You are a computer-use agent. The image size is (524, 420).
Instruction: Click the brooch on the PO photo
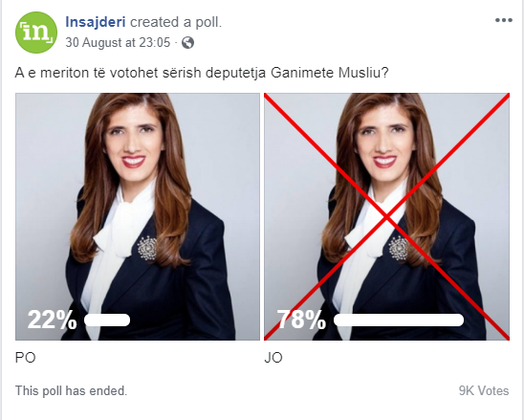pyautogui.click(x=147, y=248)
